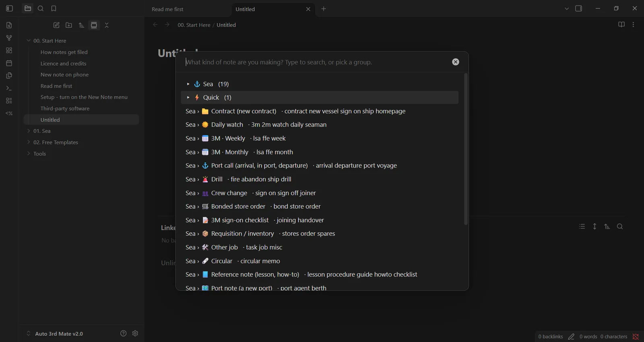Toggle reading view book icon
644x342 pixels.
pyautogui.click(x=621, y=25)
